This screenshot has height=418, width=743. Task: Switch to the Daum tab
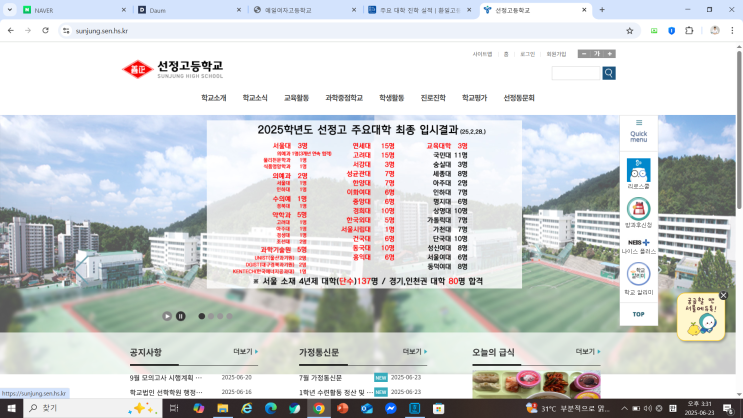coord(190,10)
